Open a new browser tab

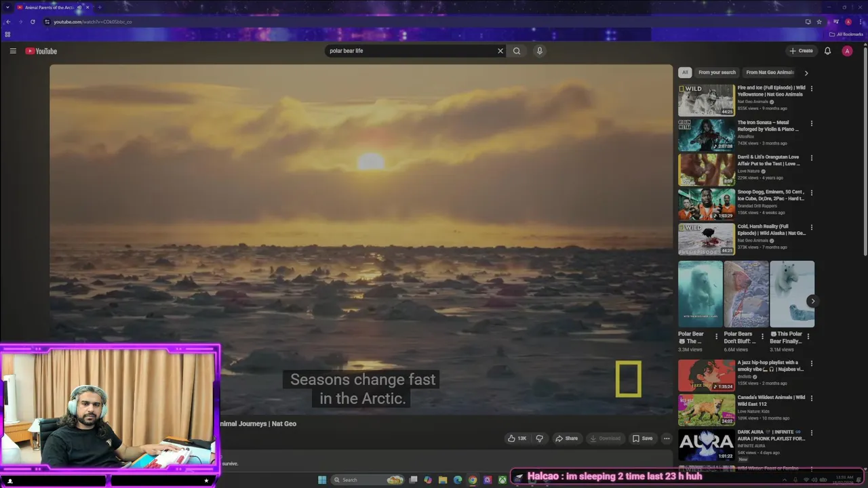click(x=100, y=7)
